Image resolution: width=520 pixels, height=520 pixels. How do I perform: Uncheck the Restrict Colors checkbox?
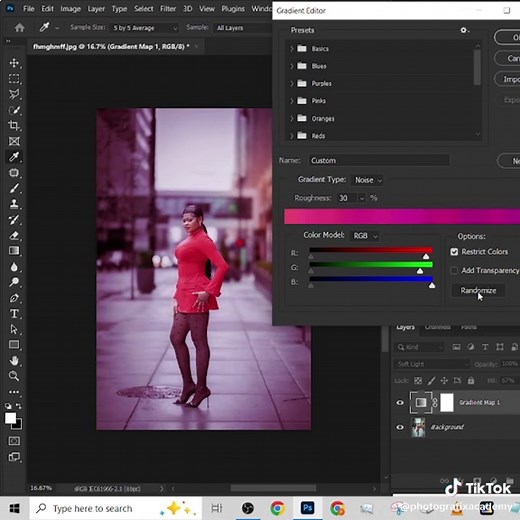click(454, 252)
